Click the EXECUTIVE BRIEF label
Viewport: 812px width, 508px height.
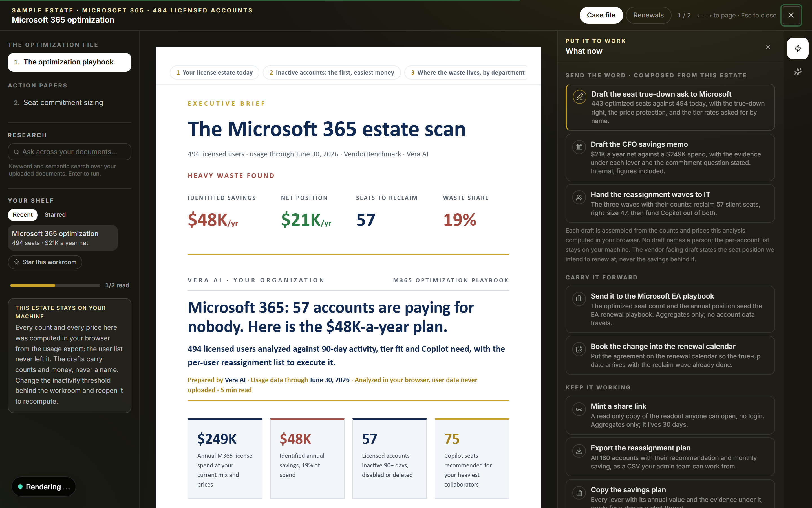coord(226,104)
